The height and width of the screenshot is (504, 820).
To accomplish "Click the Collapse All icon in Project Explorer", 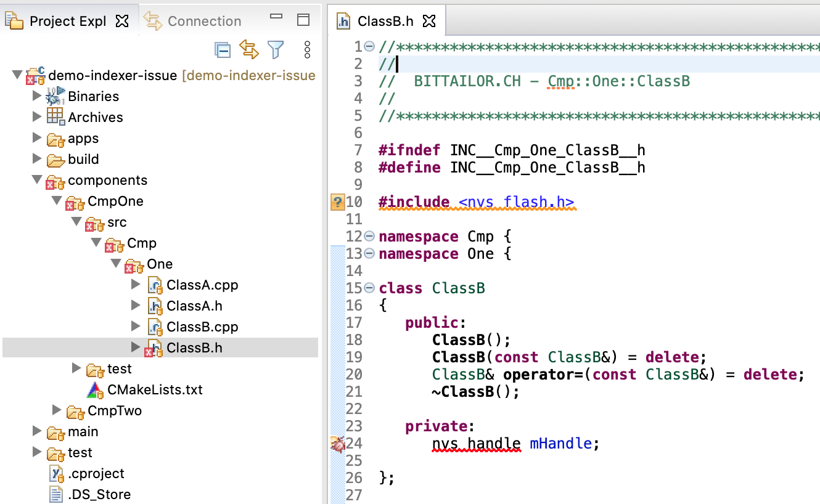I will (223, 50).
